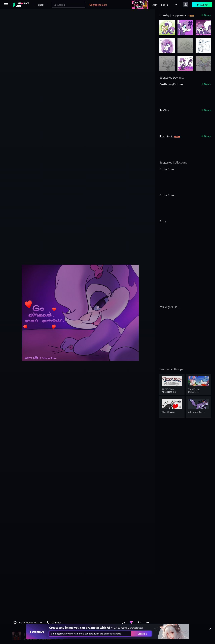Click the download arrow icon
This screenshot has height=644, width=215.
point(139,622)
